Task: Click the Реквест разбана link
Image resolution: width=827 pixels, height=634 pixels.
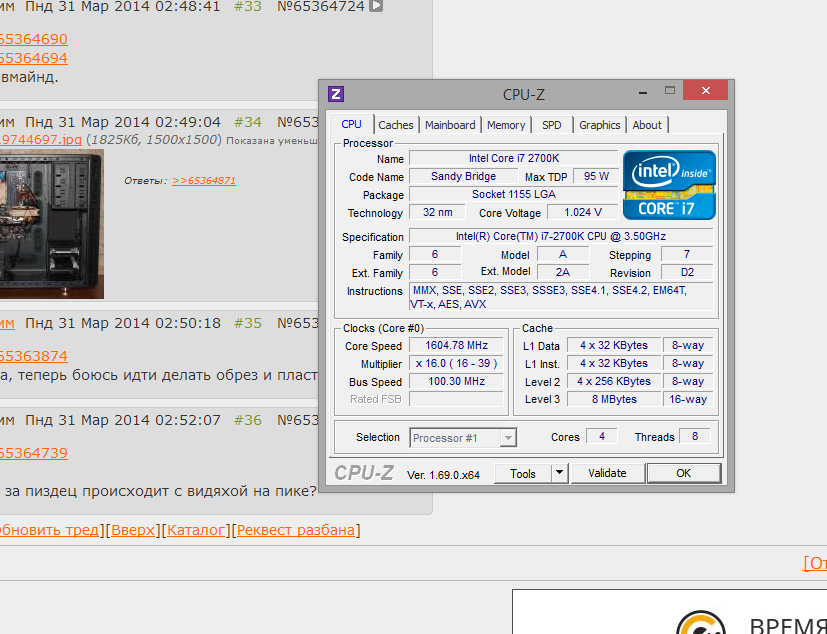Action: pyautogui.click(x=296, y=530)
